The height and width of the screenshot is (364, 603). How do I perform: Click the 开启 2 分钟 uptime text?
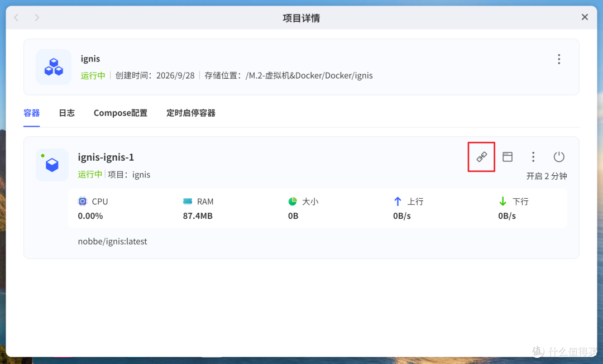547,176
